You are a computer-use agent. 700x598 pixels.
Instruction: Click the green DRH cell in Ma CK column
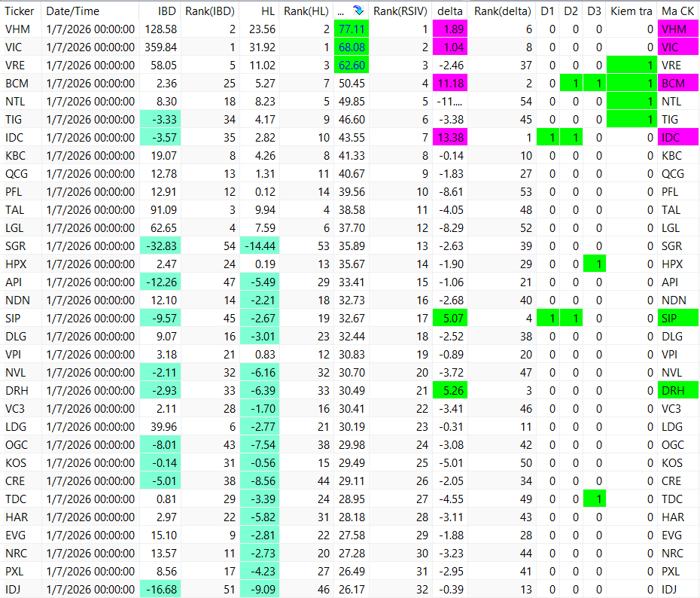[678, 391]
